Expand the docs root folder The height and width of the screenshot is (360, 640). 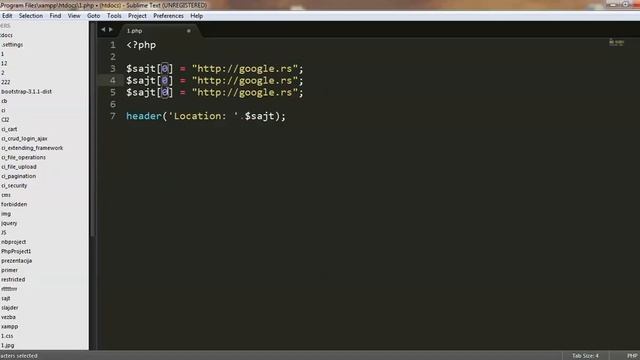point(7,36)
